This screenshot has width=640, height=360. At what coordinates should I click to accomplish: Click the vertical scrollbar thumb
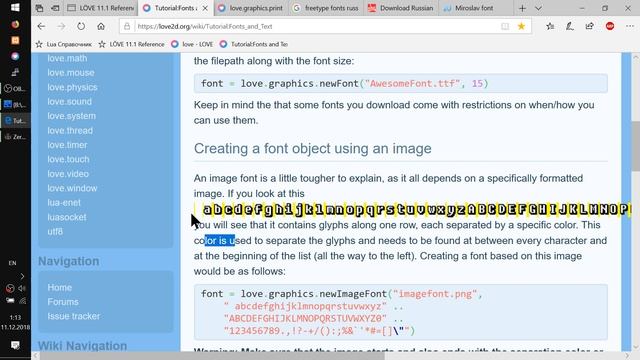tap(636, 146)
